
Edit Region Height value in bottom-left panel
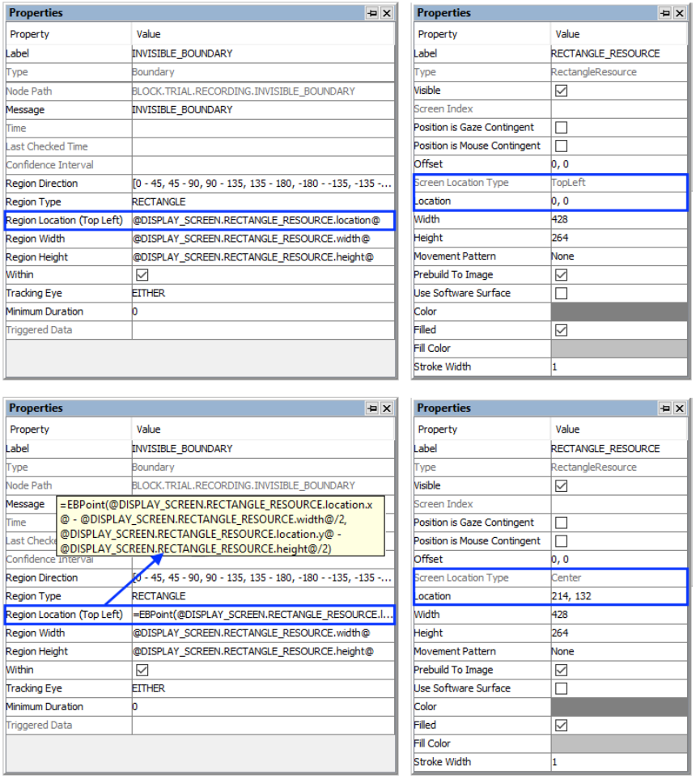(x=263, y=652)
